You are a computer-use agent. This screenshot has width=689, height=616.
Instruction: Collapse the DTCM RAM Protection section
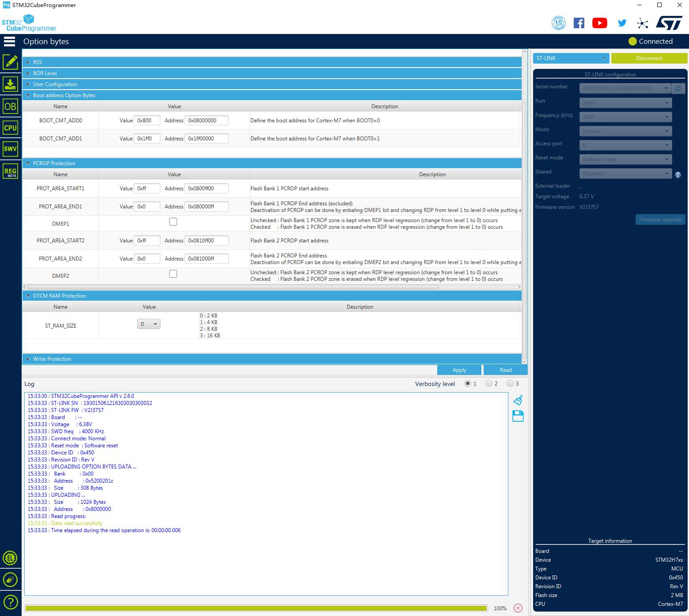272,296
